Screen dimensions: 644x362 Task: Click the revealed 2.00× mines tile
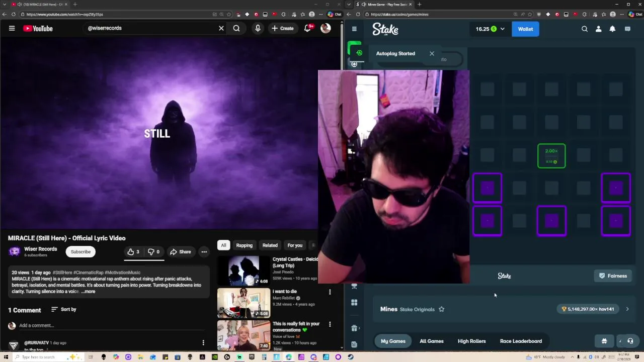pos(551,156)
